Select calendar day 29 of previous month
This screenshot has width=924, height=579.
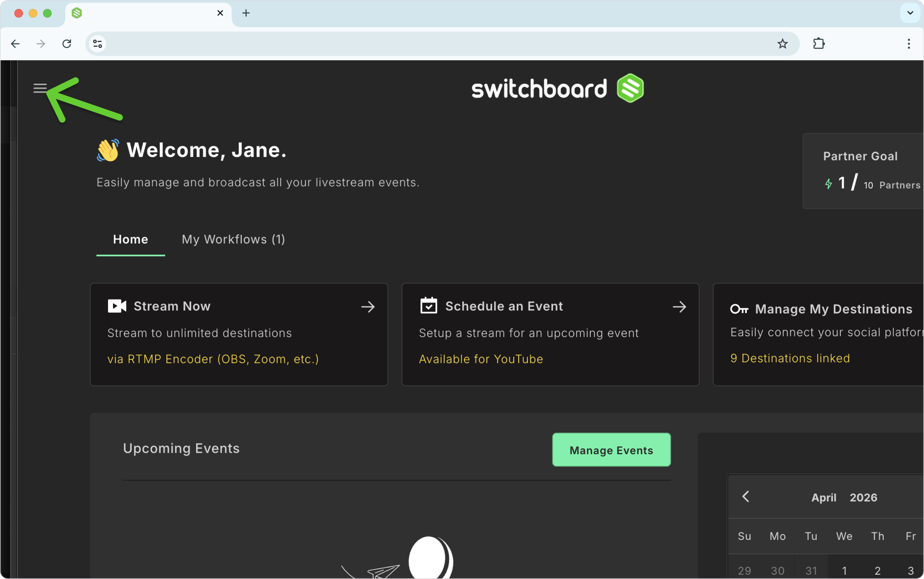pos(745,571)
